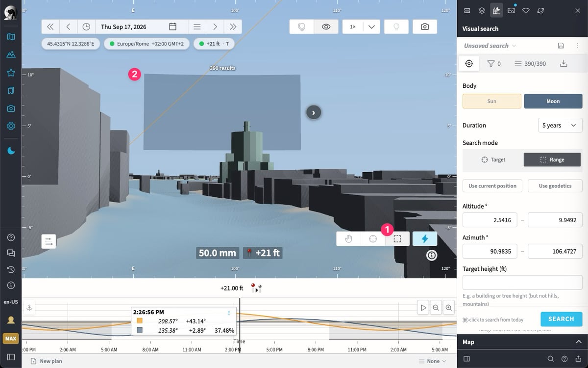Image resolution: width=588 pixels, height=368 pixels.
Task: Select Target search mode
Action: coord(492,159)
